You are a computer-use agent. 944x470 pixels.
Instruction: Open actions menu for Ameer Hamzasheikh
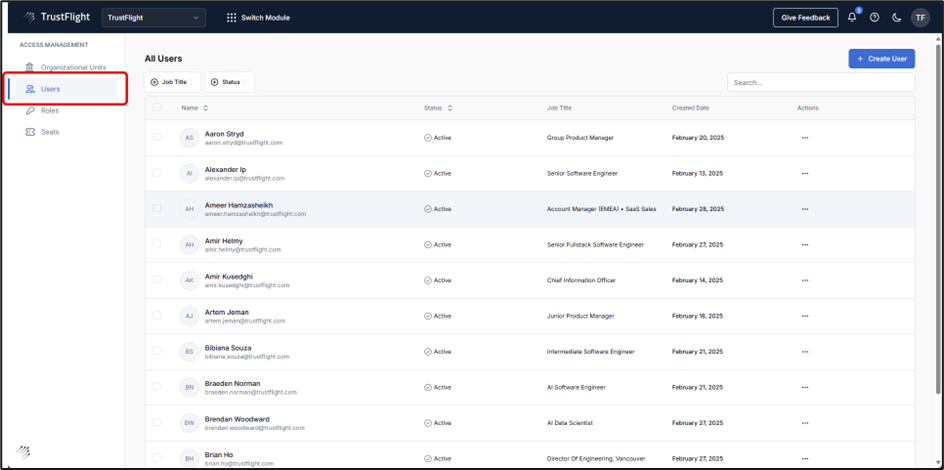click(x=805, y=209)
